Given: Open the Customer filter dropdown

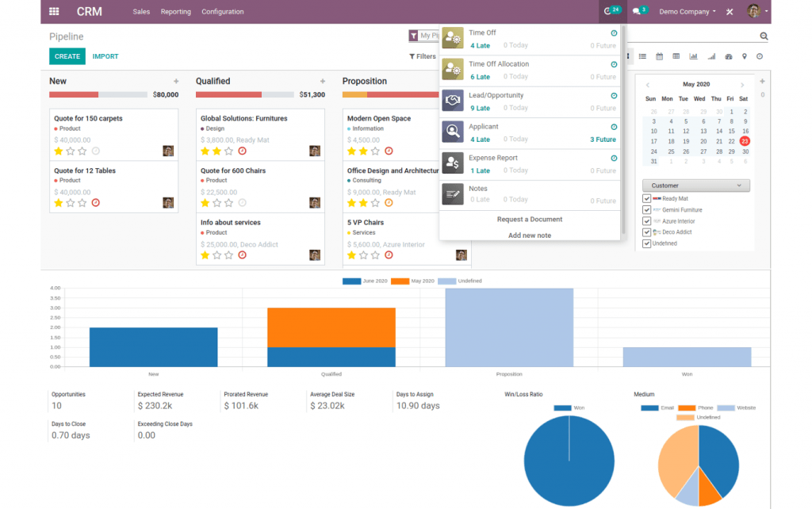Looking at the screenshot, I should point(696,185).
